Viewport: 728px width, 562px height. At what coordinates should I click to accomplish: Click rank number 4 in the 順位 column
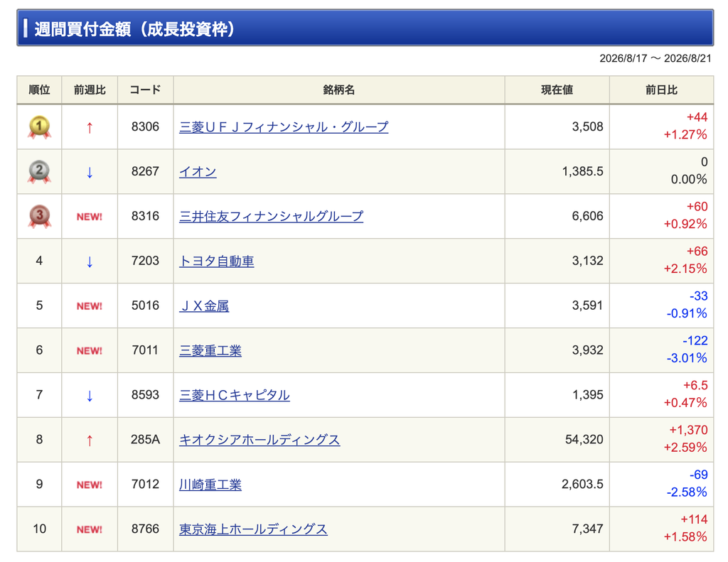40,261
